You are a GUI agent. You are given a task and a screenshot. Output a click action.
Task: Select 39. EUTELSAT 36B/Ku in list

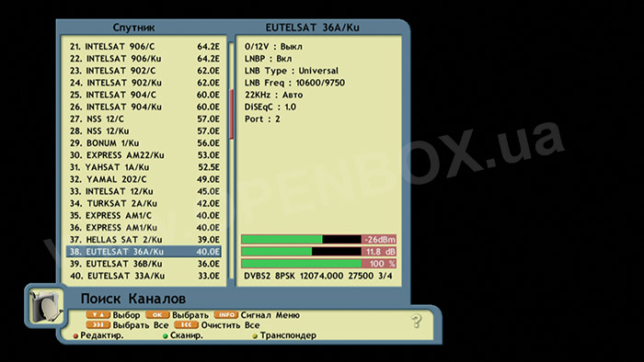144,264
